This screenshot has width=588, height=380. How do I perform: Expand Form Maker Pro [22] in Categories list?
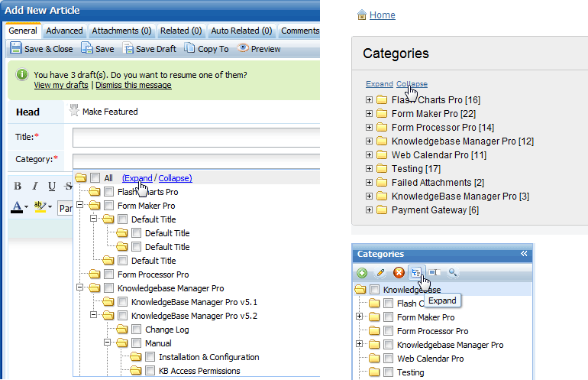(369, 113)
